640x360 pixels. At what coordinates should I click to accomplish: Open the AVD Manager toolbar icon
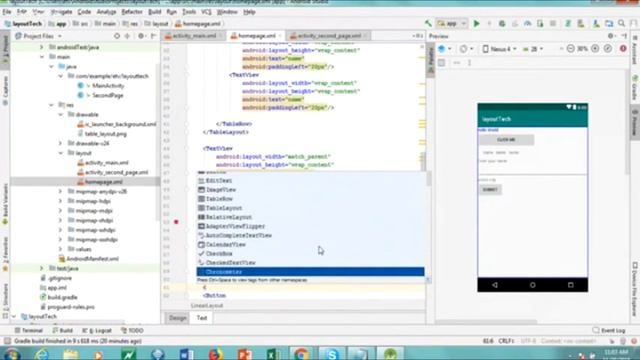point(581,24)
